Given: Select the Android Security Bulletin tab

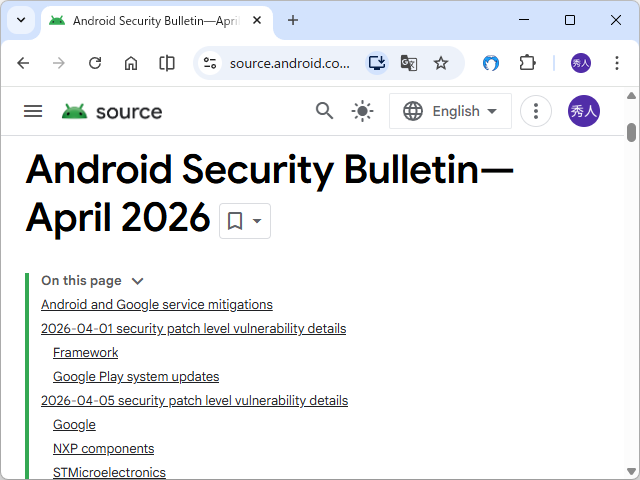Looking at the screenshot, I should tap(156, 21).
